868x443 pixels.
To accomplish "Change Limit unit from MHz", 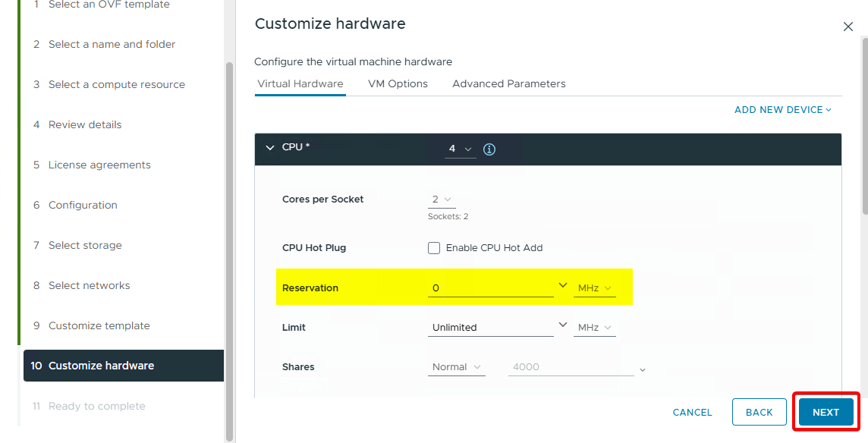I will [x=594, y=328].
